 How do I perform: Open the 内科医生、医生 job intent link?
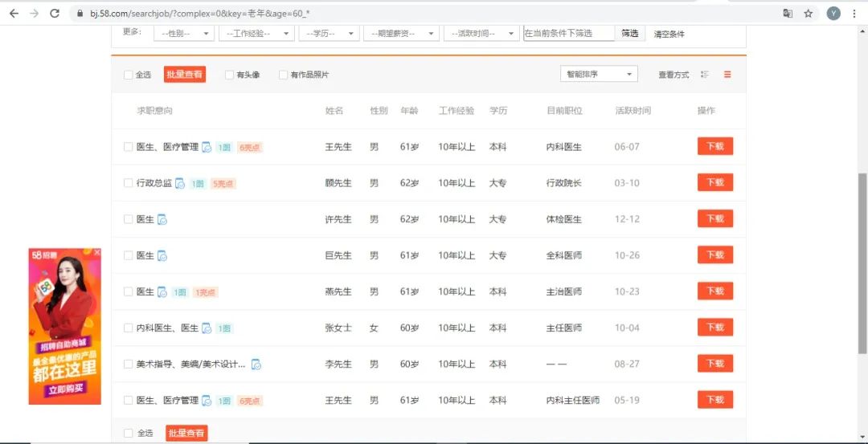click(x=167, y=328)
